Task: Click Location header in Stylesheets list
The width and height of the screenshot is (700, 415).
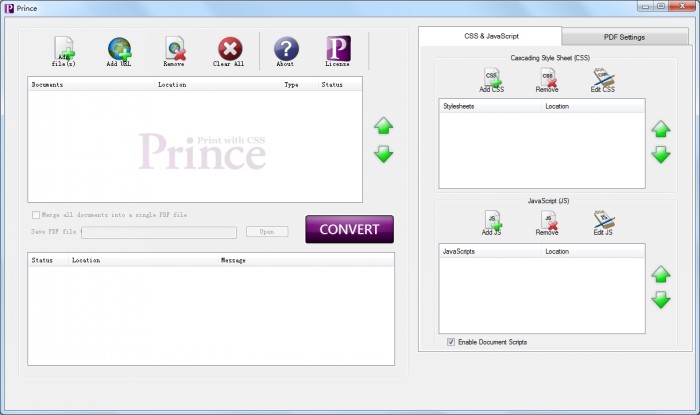Action: (593, 106)
